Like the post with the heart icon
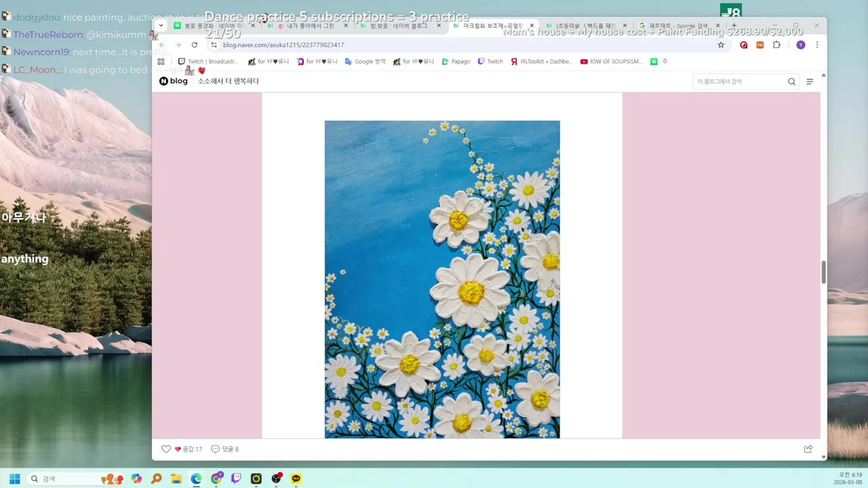Image resolution: width=868 pixels, height=488 pixels. (166, 449)
